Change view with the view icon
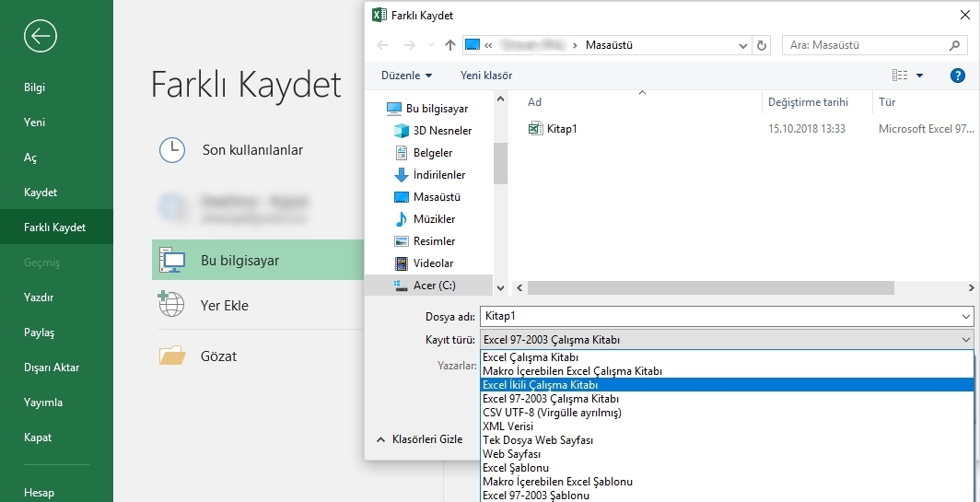 pyautogui.click(x=900, y=75)
